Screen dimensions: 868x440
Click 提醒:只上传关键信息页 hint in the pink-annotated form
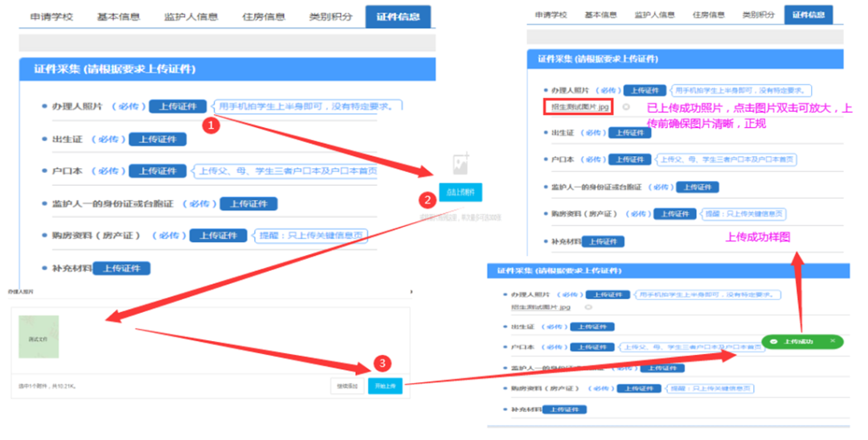pyautogui.click(x=744, y=214)
